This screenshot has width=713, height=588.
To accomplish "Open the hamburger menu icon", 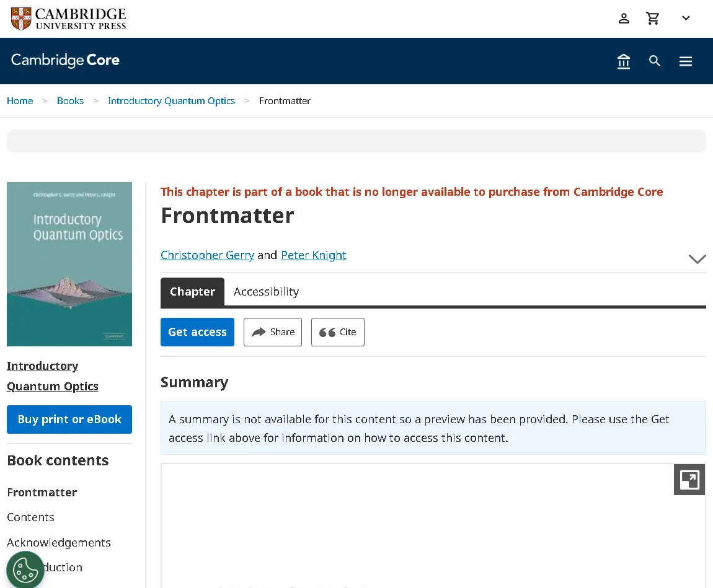I will 686,61.
